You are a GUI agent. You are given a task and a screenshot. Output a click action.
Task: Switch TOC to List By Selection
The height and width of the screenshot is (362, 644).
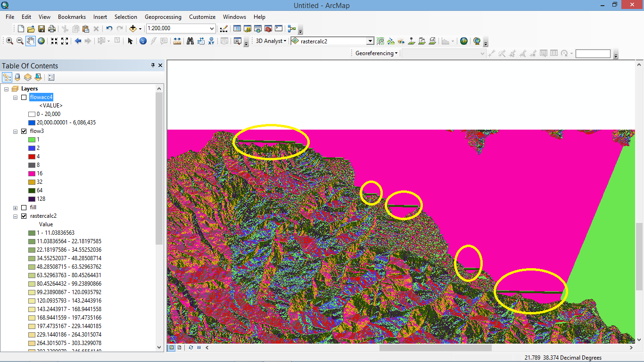[38, 77]
